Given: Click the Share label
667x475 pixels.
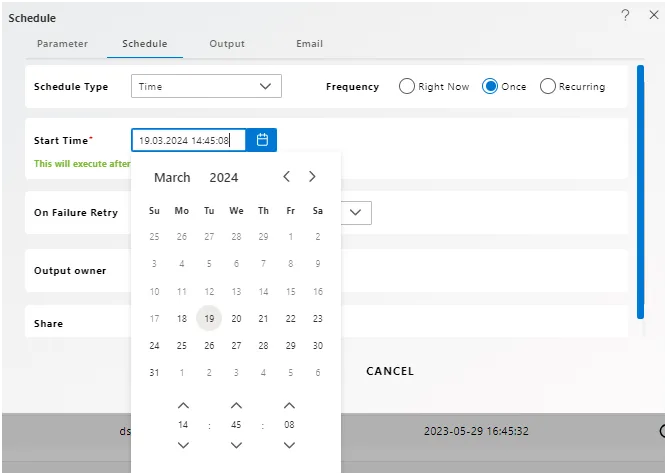Looking at the screenshot, I should [x=48, y=324].
